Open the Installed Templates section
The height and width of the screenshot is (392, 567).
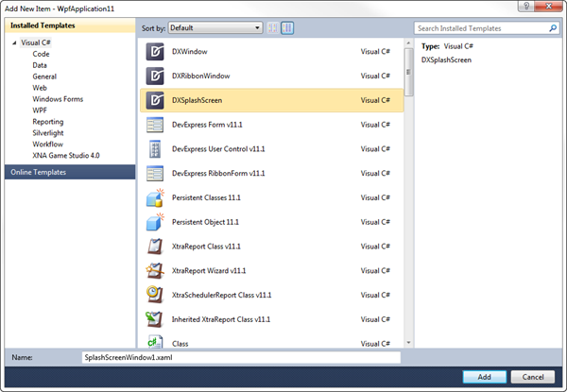point(70,26)
